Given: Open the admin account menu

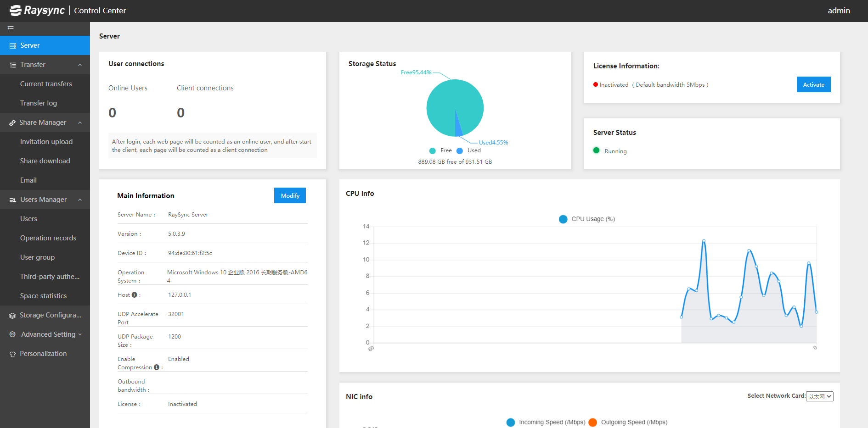Looking at the screenshot, I should coord(839,11).
